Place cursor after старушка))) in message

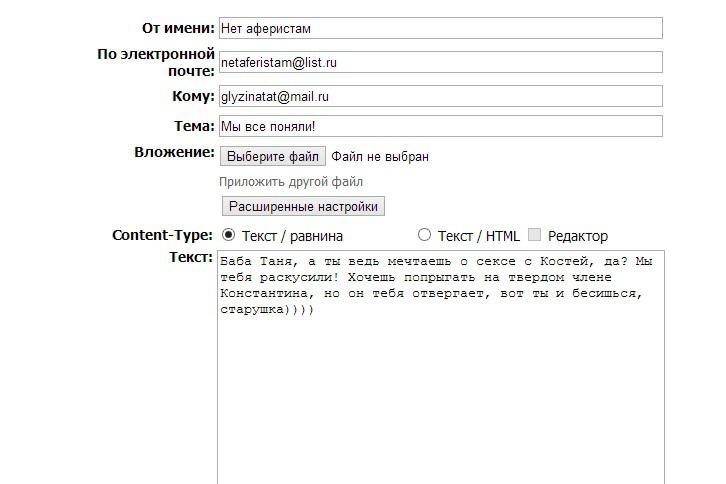click(x=316, y=310)
